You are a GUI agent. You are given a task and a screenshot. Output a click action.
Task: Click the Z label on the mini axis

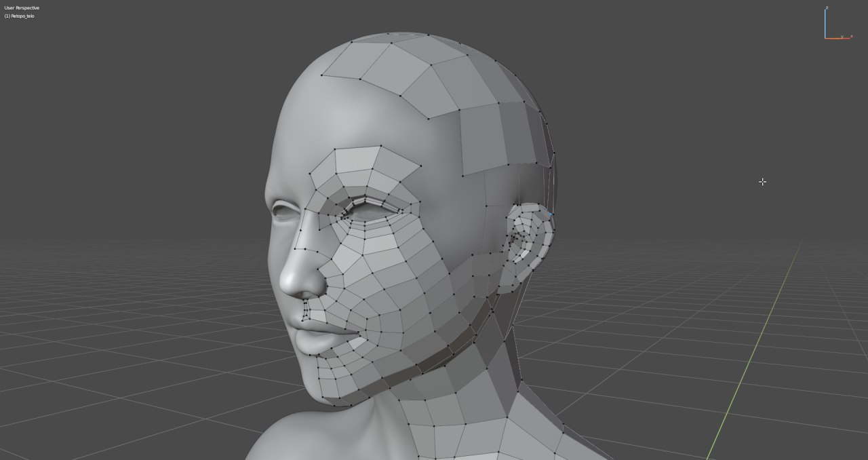pos(827,7)
